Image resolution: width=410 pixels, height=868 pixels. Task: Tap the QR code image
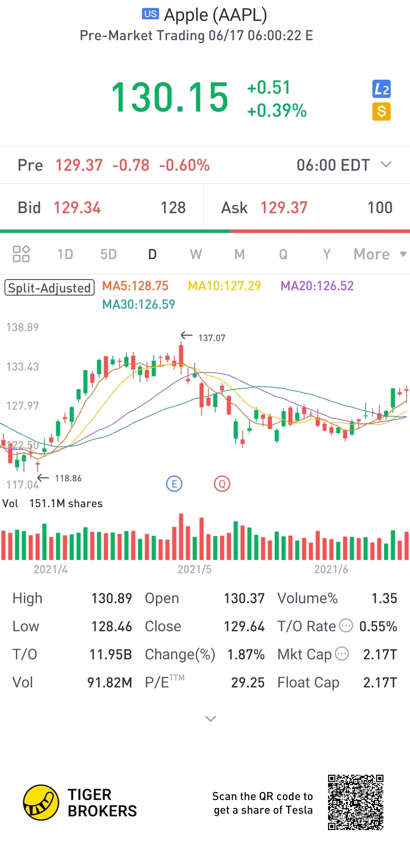coord(356,802)
